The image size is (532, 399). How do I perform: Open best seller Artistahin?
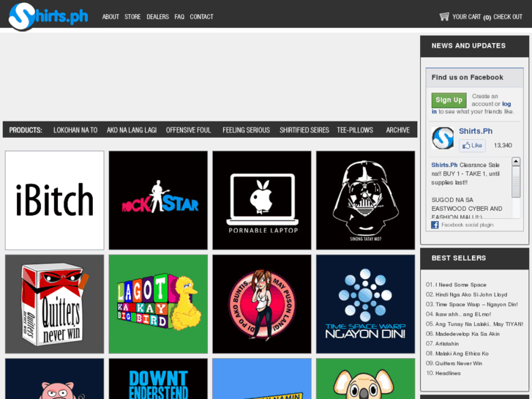coord(447,344)
